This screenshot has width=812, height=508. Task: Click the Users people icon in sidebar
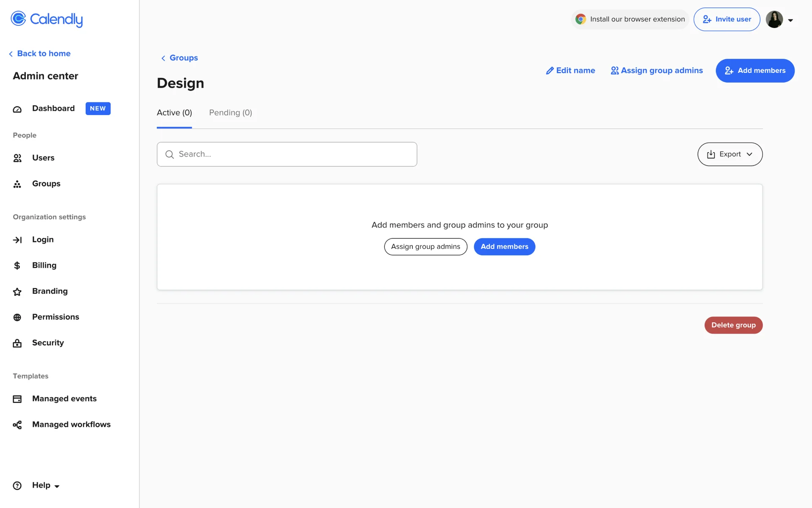point(17,158)
